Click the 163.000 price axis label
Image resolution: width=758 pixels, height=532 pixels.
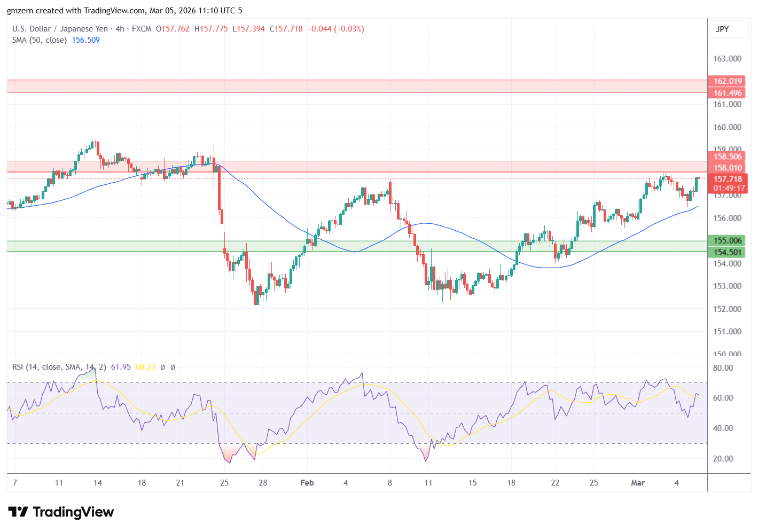pos(727,59)
